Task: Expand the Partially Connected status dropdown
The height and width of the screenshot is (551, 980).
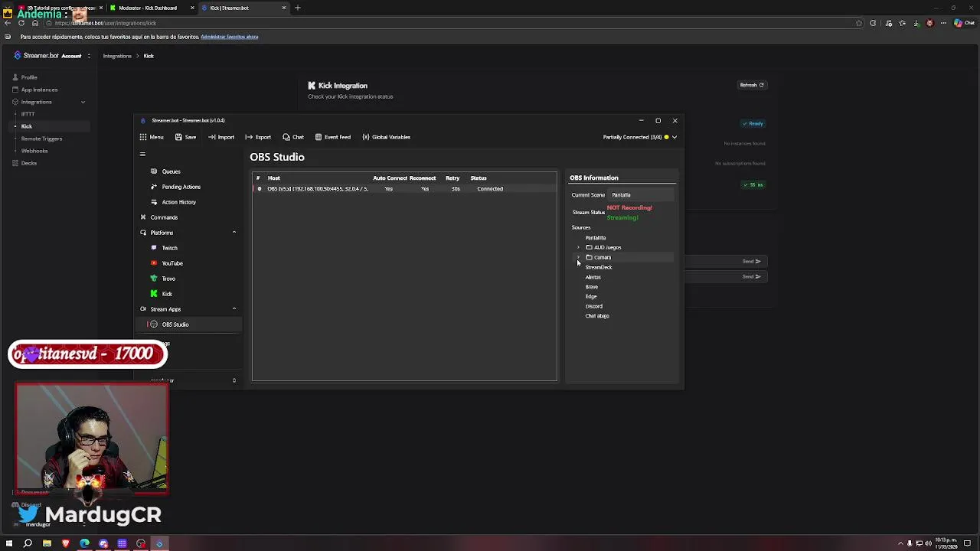Action: (x=675, y=137)
